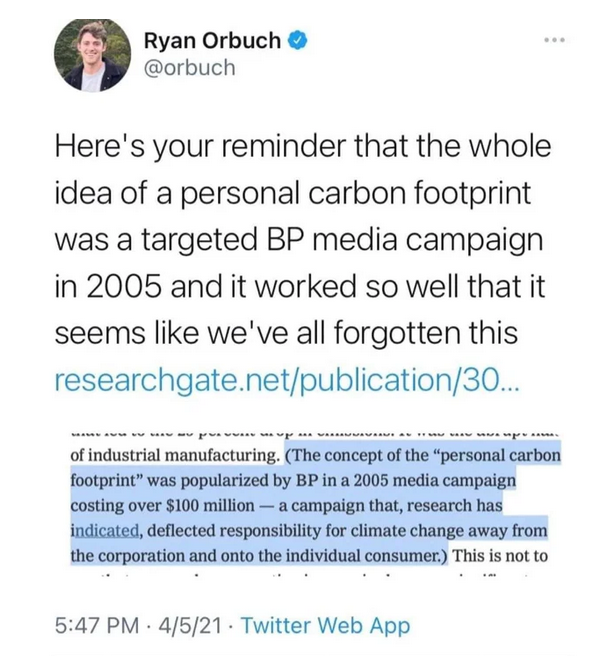Screen dimensions: 594x656
Task: Click 'seems like we've all forgotten this' line
Action: click(x=287, y=333)
